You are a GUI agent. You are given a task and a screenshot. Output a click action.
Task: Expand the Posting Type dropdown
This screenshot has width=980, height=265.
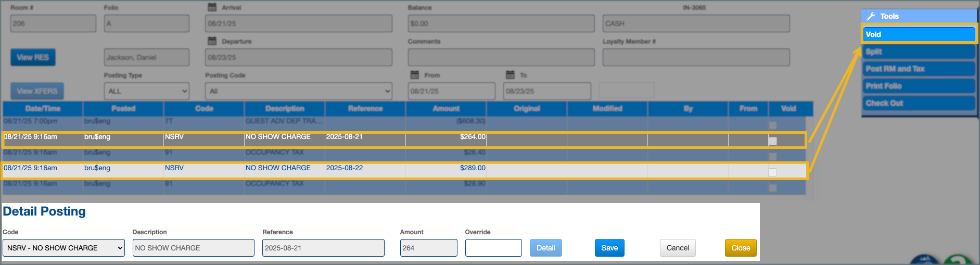coord(146,91)
